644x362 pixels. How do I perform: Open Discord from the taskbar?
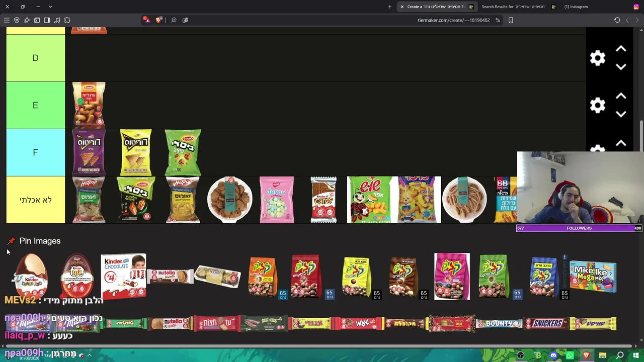(x=553, y=355)
